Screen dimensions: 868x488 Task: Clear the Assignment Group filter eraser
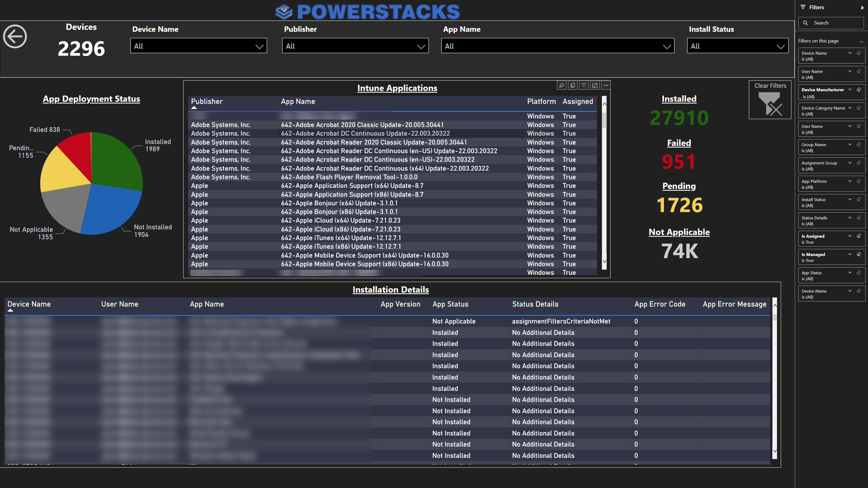(x=859, y=163)
